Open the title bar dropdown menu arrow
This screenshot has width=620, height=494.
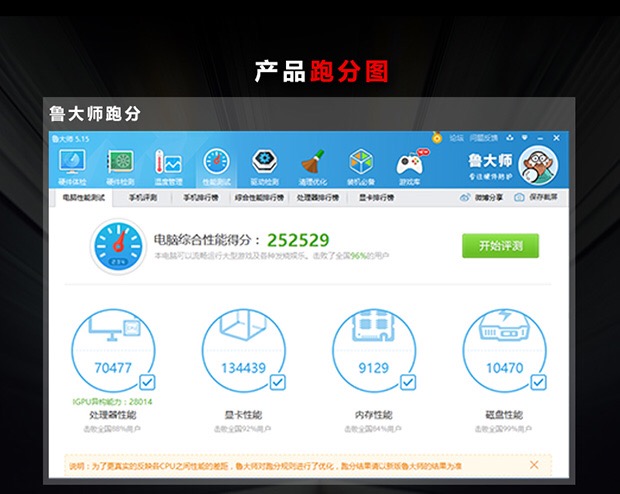[x=525, y=138]
